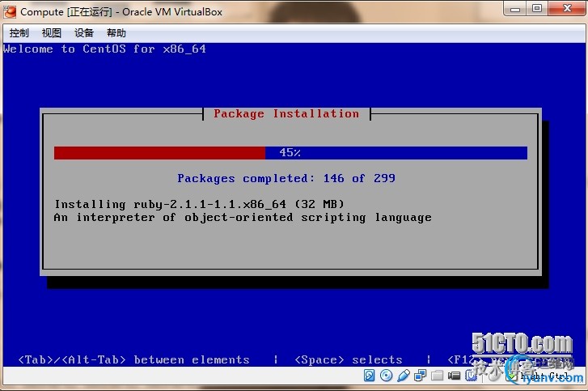Viewport: 588px width, 391px height.
Task: Click the optical disc status icon
Action: pos(387,376)
